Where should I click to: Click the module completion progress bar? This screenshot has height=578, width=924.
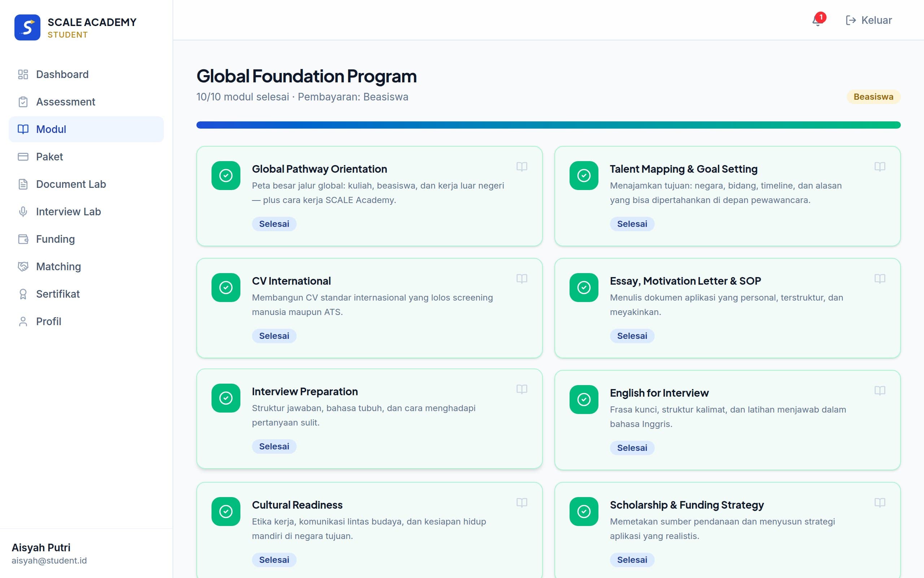pyautogui.click(x=548, y=125)
